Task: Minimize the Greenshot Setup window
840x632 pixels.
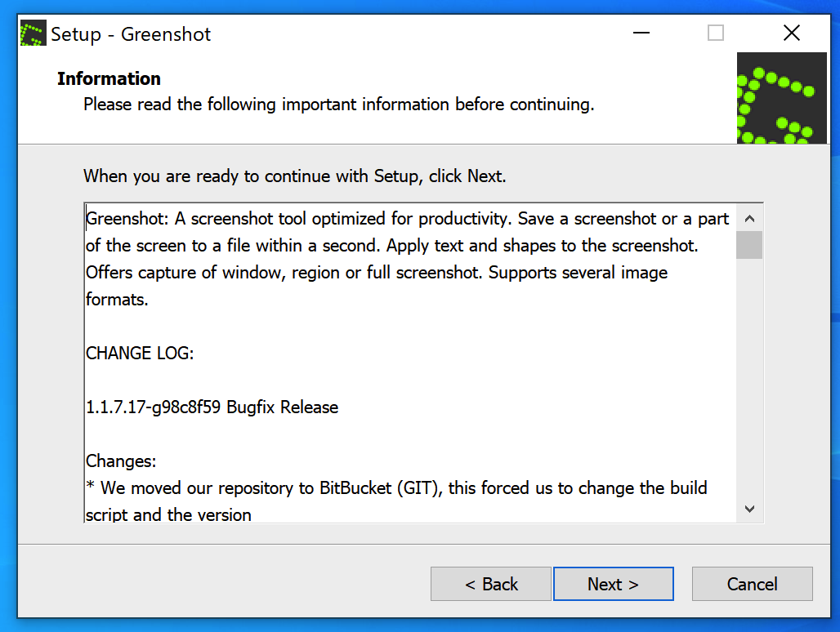Action: tap(640, 33)
